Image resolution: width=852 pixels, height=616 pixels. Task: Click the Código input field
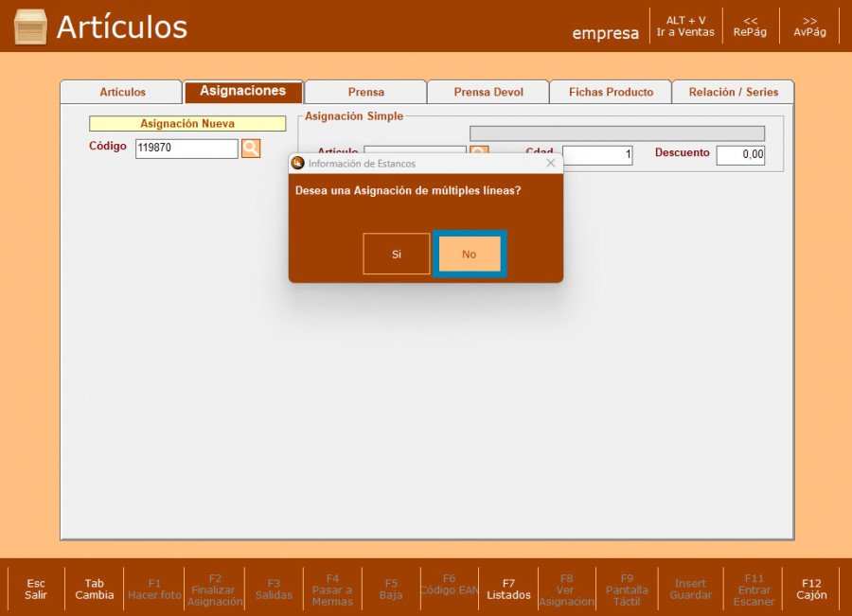(186, 149)
